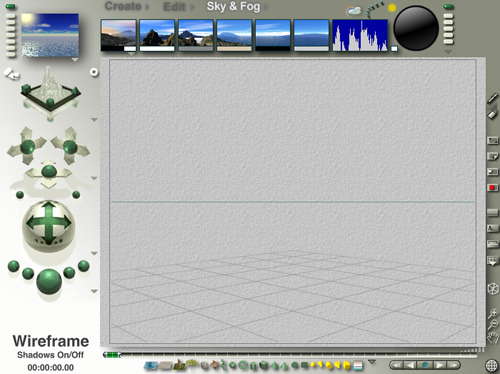
Task: Toggle the red square display mode button
Action: click(492, 188)
